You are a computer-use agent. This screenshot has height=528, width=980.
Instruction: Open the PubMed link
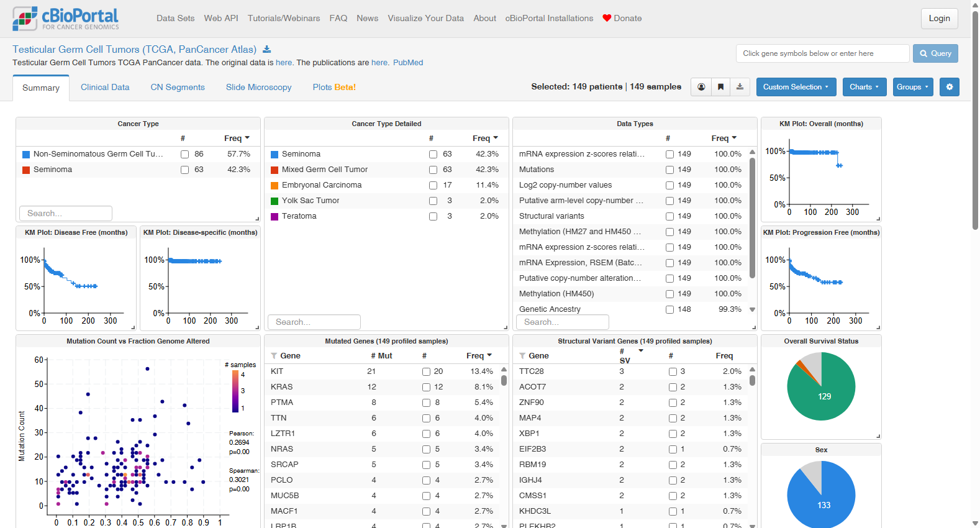pos(408,63)
